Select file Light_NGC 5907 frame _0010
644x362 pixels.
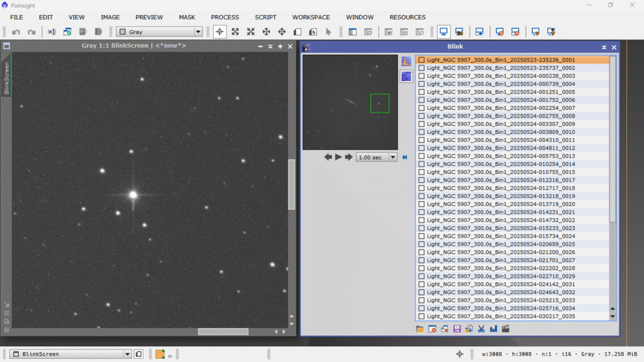click(x=501, y=133)
